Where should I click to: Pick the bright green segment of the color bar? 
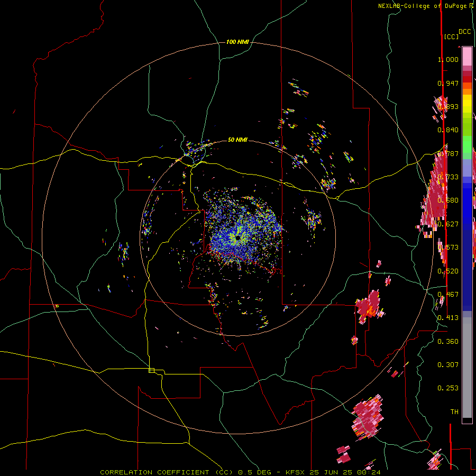[467, 144]
